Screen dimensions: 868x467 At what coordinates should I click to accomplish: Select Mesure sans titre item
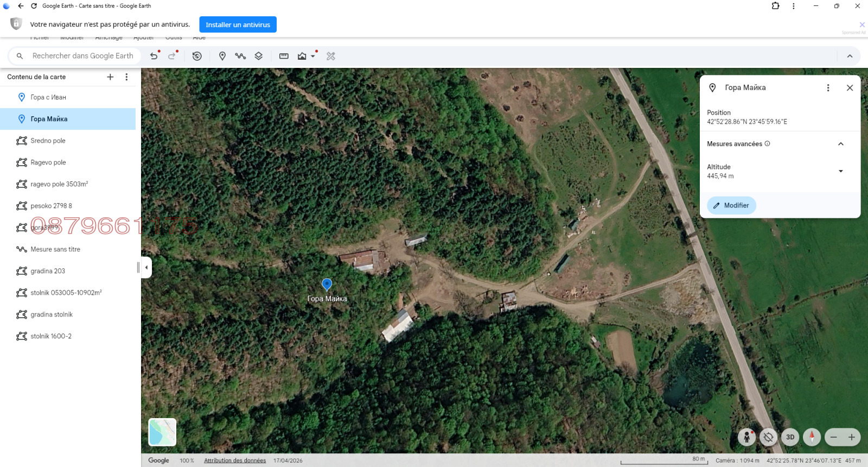click(68, 249)
